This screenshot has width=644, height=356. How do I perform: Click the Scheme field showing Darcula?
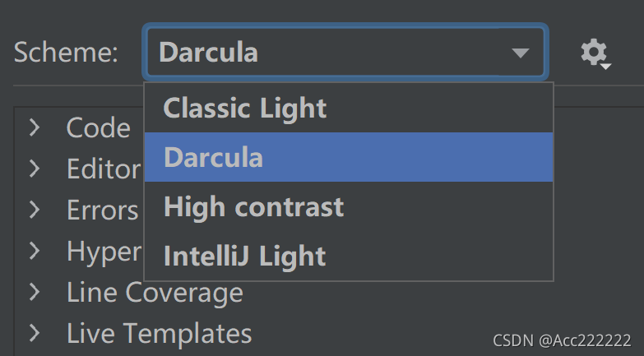[345, 52]
